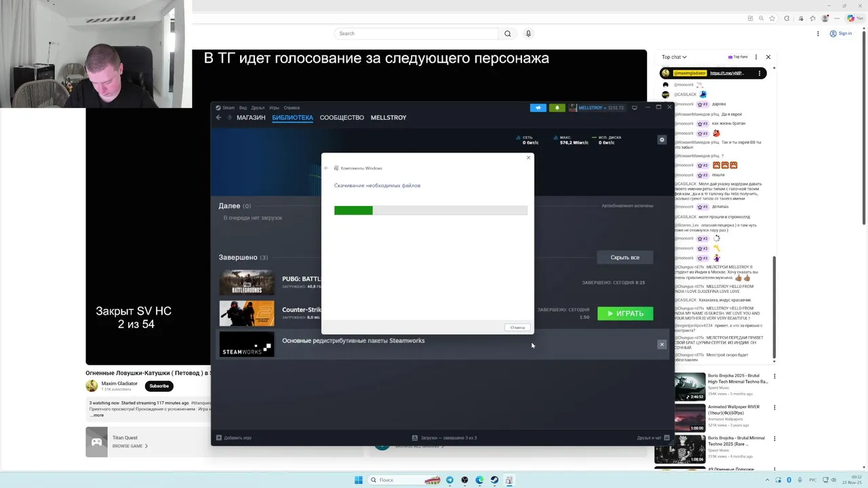
Task: Click Скрыть все button
Action: pyautogui.click(x=625, y=258)
